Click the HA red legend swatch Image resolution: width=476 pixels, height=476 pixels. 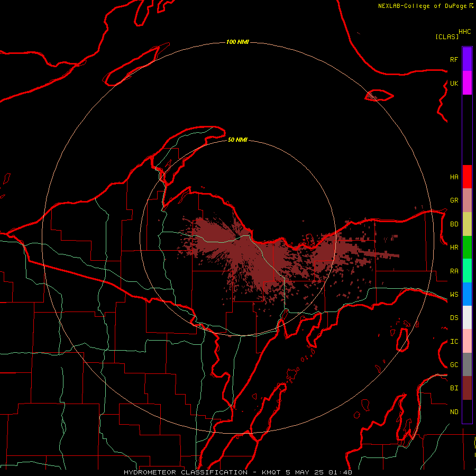pos(467,177)
